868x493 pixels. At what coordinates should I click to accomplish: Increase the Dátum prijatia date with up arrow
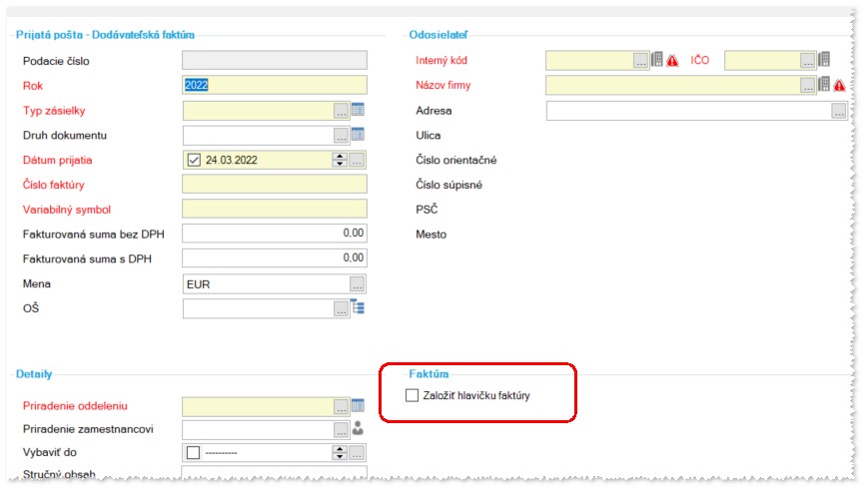coord(340,157)
